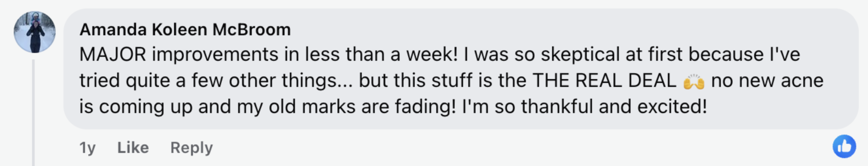Click the text "is coming up"

(x=135, y=107)
